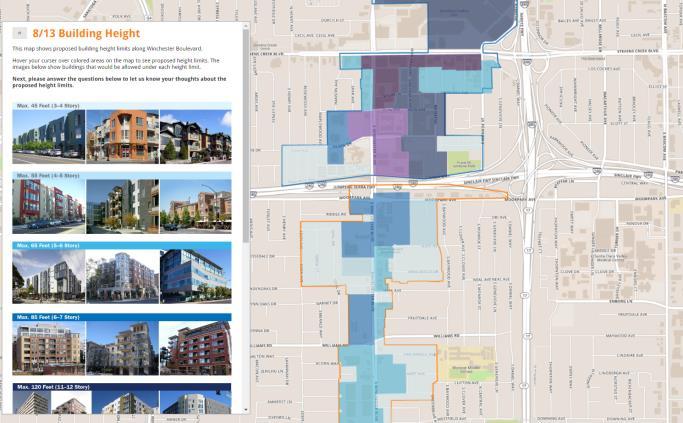Click the side panel vertical scrollbar thumb
Screen dimensions: 683x423
point(246,135)
